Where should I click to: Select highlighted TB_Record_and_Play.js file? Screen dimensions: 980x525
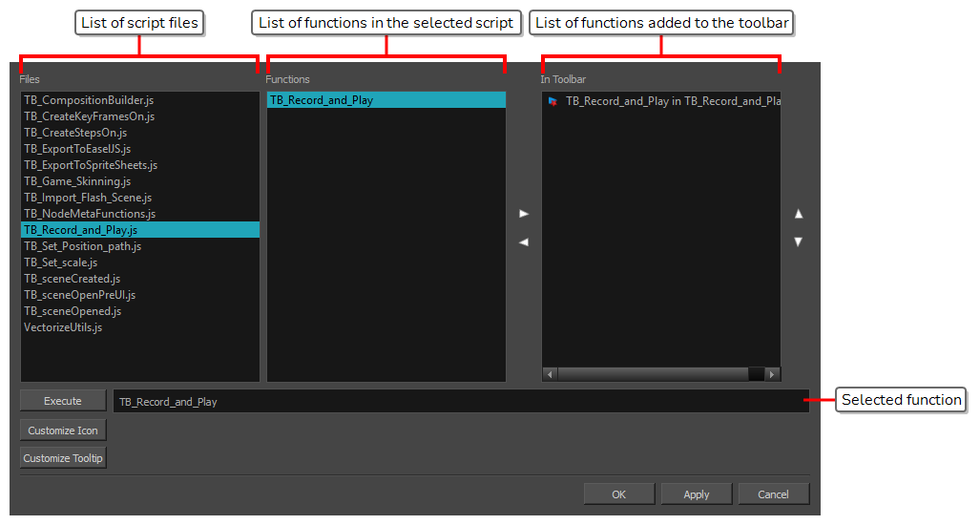click(140, 230)
